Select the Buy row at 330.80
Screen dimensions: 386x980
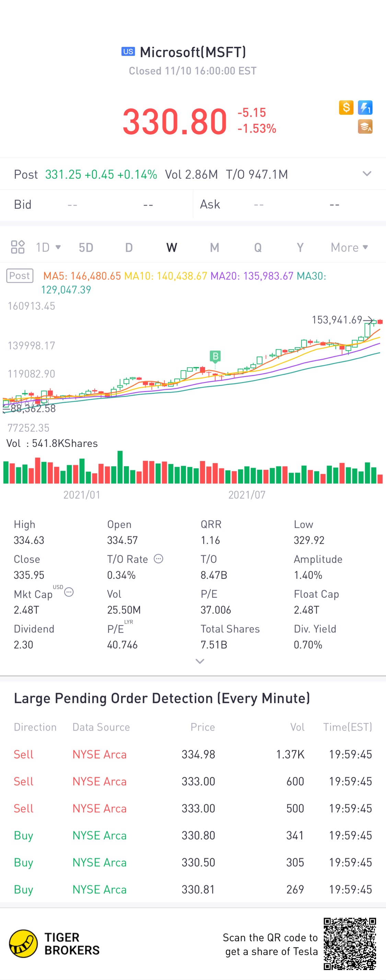coord(193,835)
